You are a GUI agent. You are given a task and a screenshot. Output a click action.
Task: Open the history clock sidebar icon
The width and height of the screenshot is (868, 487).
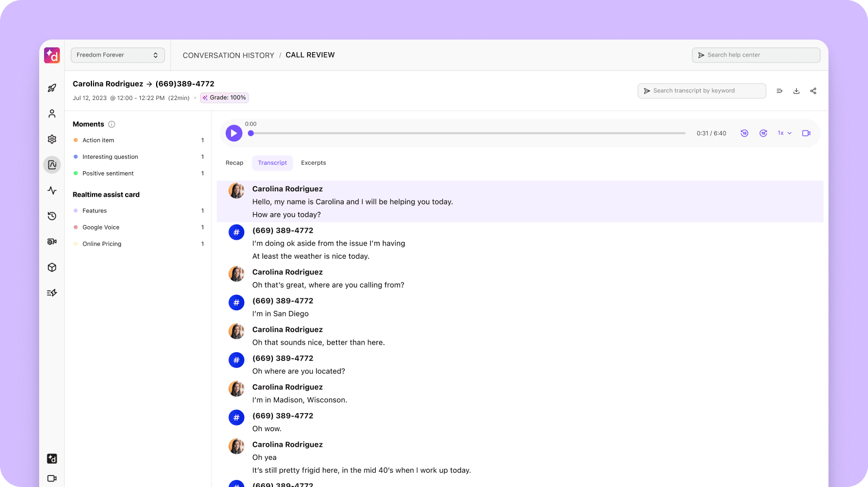pyautogui.click(x=52, y=216)
